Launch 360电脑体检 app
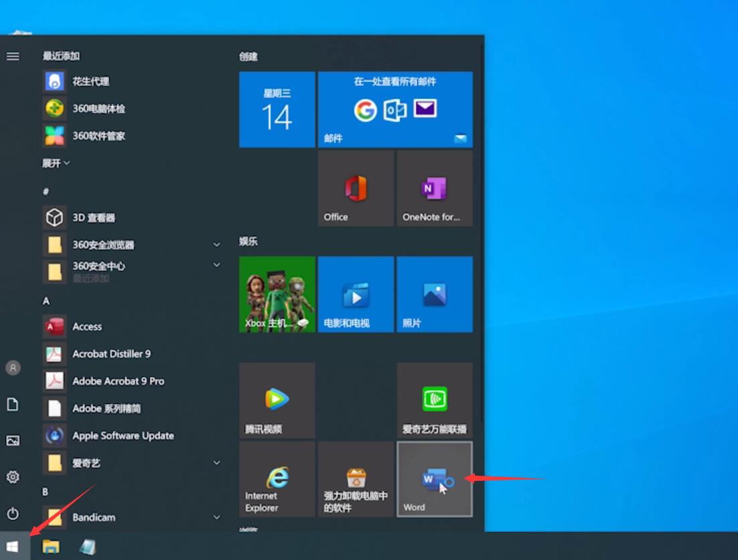Image resolution: width=738 pixels, height=560 pixels. click(x=132, y=109)
